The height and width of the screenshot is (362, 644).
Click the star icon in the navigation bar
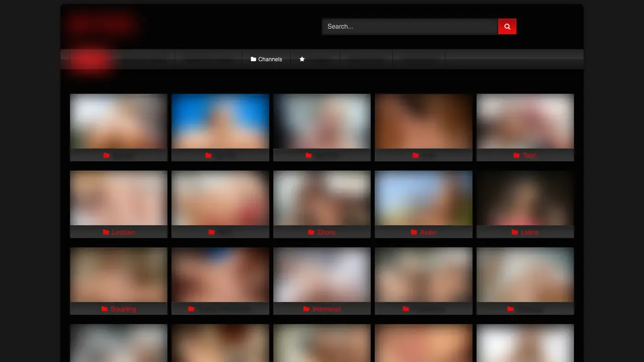point(302,59)
